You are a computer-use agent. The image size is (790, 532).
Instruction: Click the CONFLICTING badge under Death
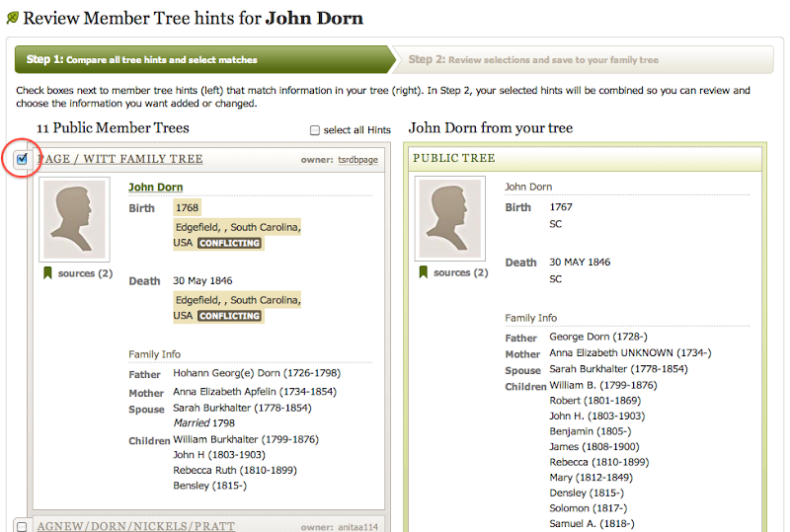[229, 316]
